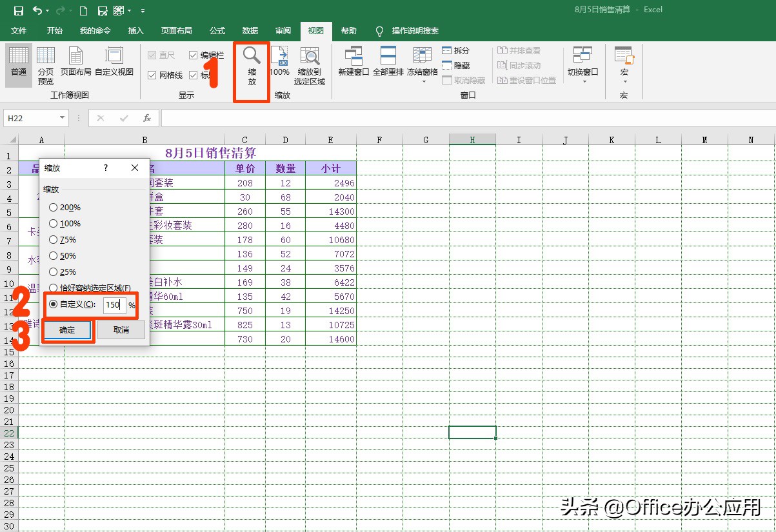
Task: Hide the window via 隐藏
Action: coord(455,65)
